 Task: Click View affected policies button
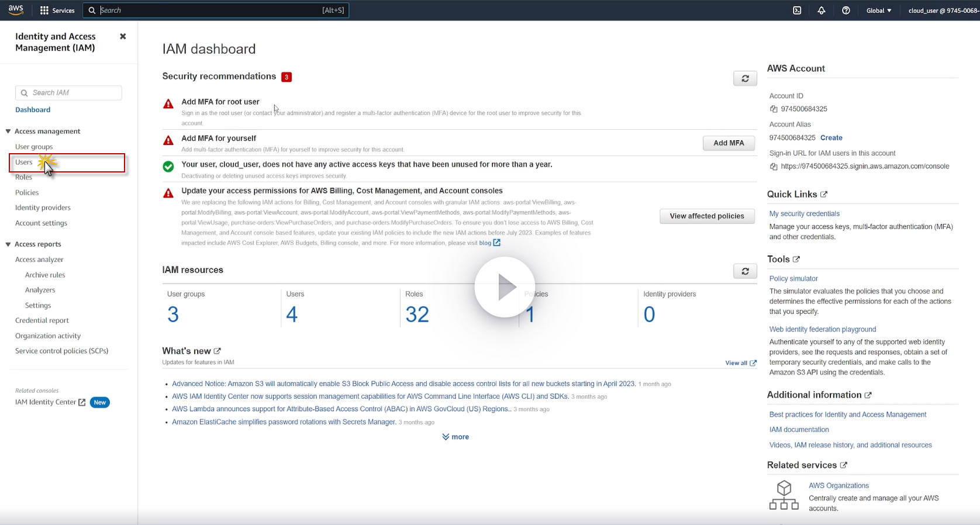coord(707,216)
